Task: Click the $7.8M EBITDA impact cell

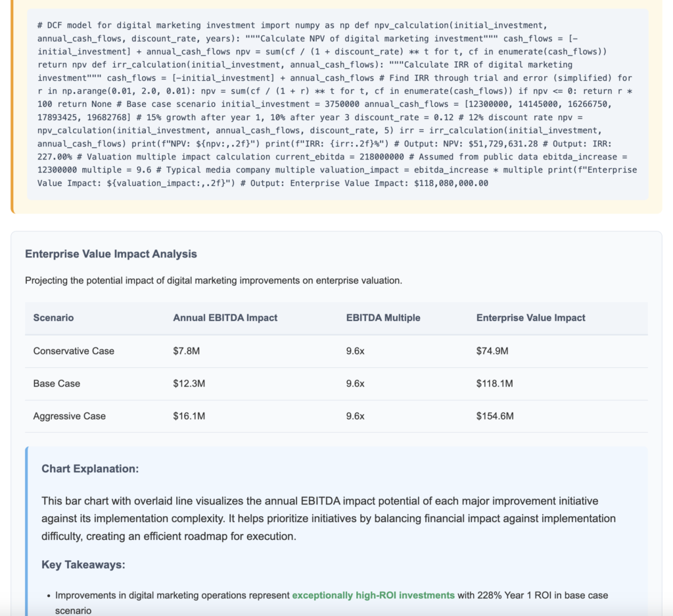Action: (x=186, y=351)
